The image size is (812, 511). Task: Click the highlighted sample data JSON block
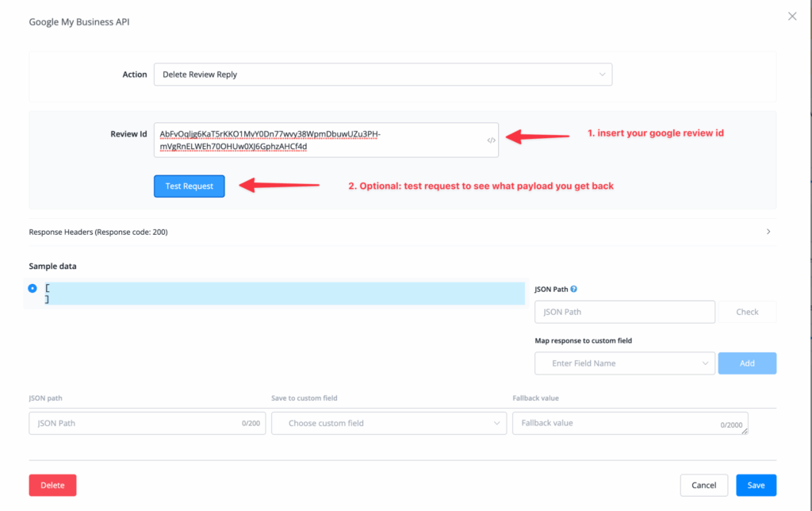click(x=285, y=294)
